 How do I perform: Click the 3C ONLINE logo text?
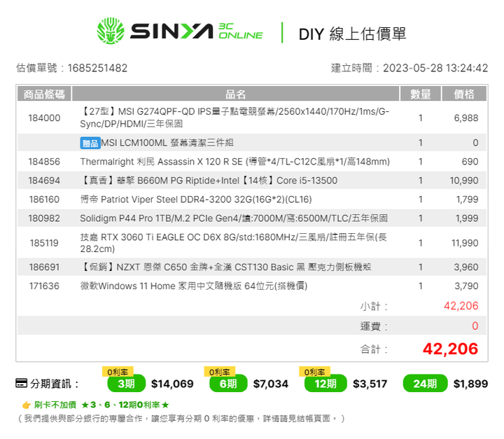point(240,32)
